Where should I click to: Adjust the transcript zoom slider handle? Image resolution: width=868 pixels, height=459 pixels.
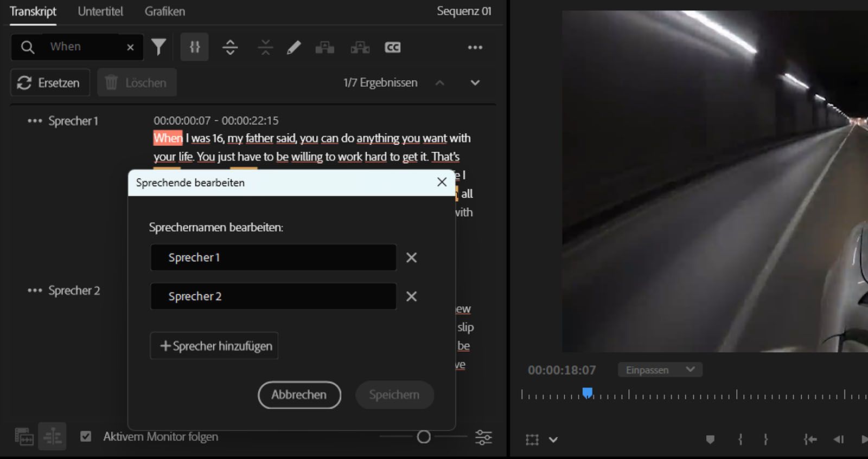click(424, 436)
